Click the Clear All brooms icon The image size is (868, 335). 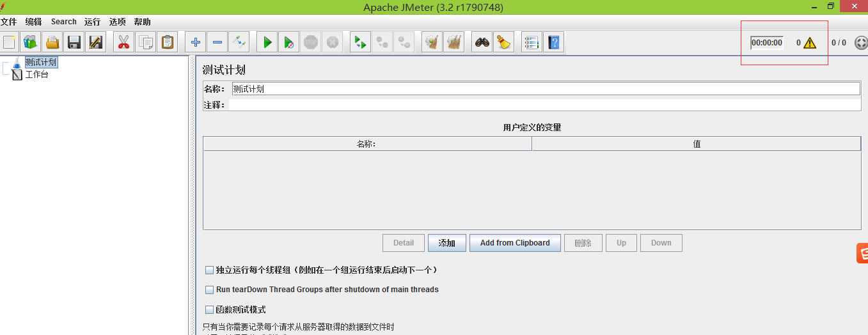454,43
